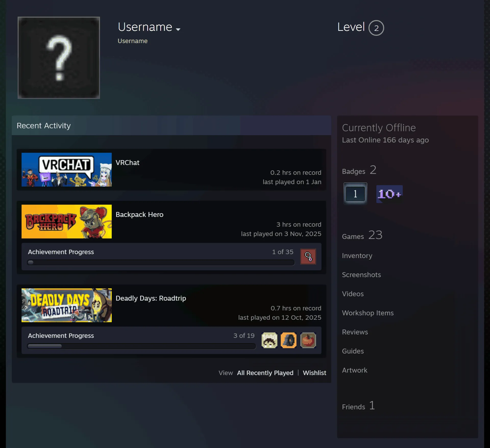490x448 pixels.
Task: Click the small Username text under name
Action: point(132,41)
